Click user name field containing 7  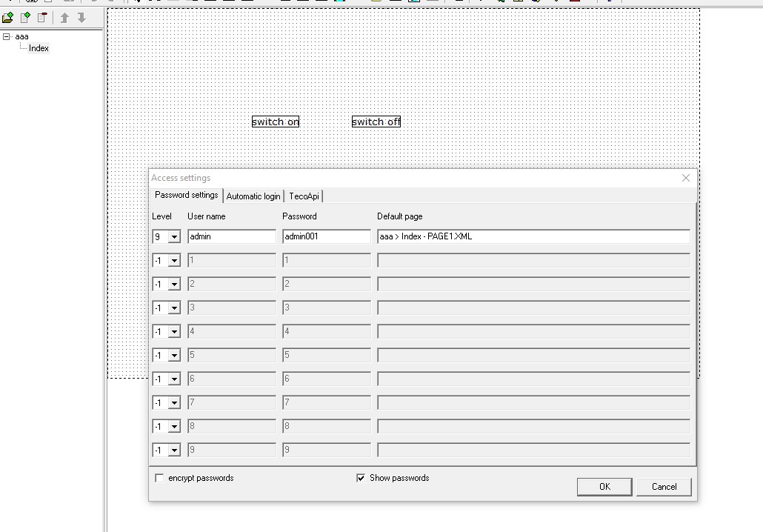[232, 402]
